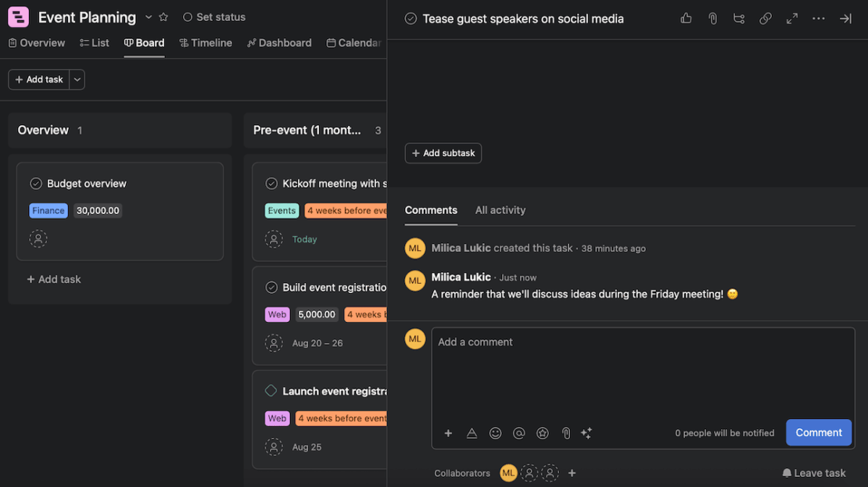Focus the Add a comment field
This screenshot has width=868, height=487.
(547, 342)
